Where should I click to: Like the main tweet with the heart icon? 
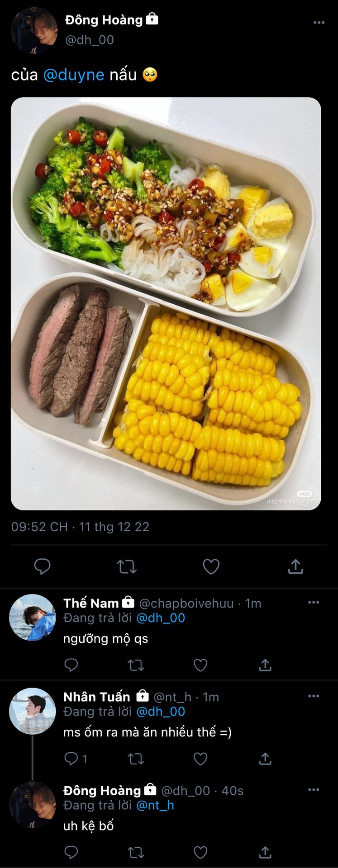211,566
